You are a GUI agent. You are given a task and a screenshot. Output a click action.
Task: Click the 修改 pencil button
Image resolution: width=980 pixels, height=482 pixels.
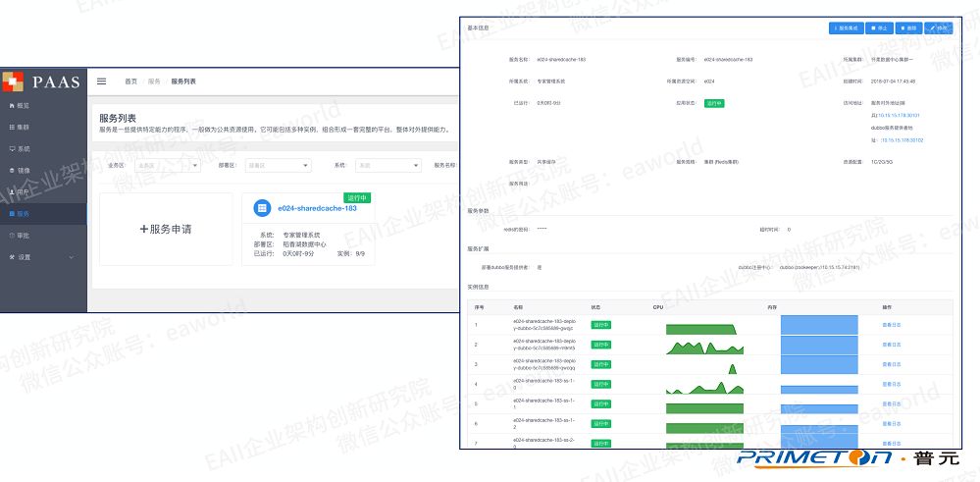(x=939, y=28)
